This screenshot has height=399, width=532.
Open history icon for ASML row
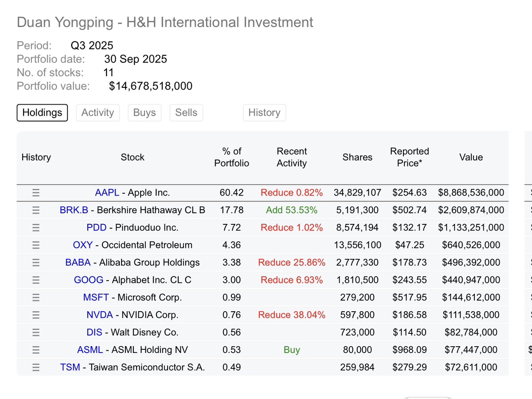pos(36,350)
